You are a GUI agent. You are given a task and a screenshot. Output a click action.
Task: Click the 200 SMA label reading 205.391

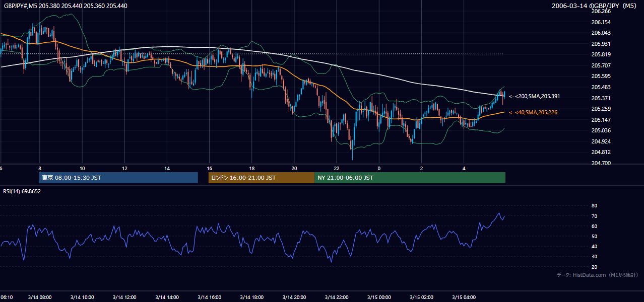click(534, 96)
